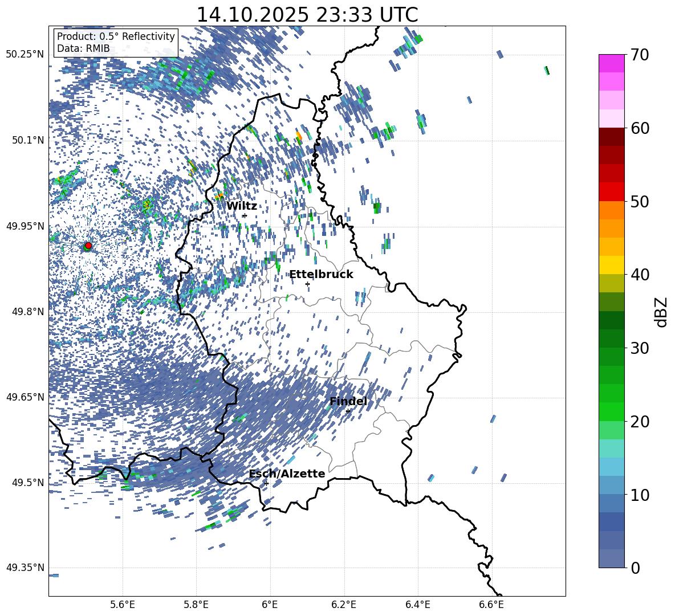Click the 49.65°N latitude label
The height and width of the screenshot is (616, 675).
[25, 397]
